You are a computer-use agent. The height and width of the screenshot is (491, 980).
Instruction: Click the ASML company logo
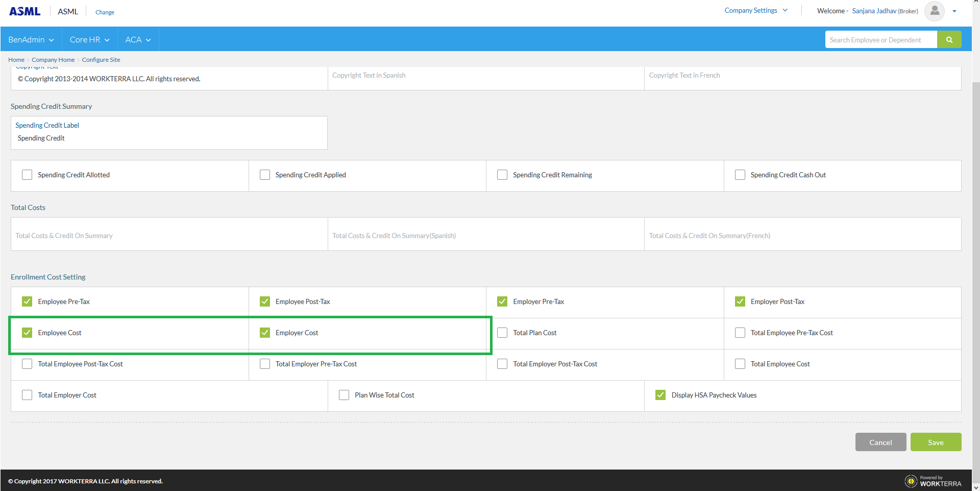(24, 11)
